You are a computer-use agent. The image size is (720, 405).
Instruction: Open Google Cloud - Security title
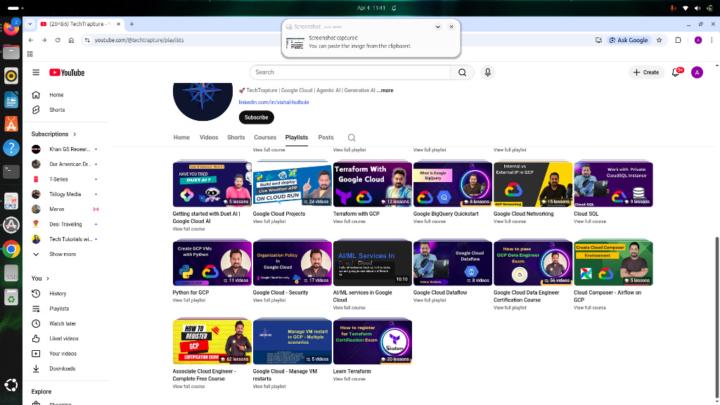280,292
